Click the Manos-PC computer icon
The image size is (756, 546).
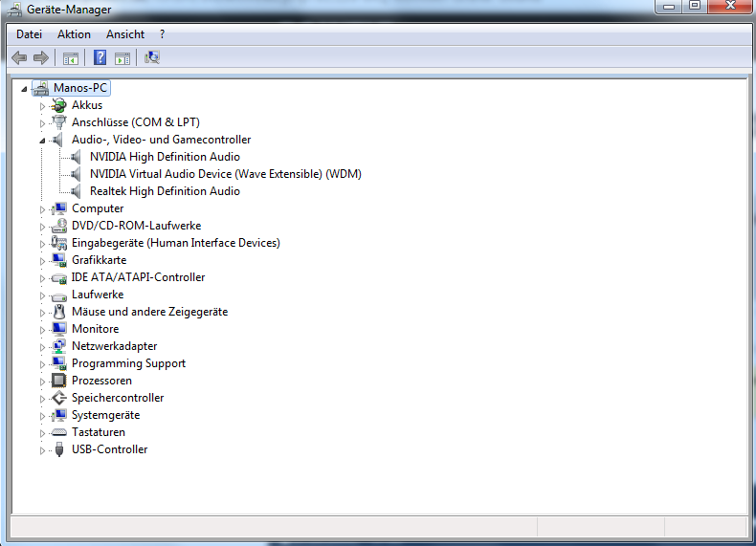coord(41,88)
